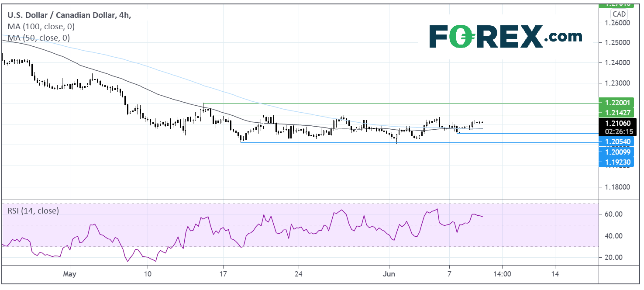Screen dimensions: 644x290
Task: Click the blue 1.19230 price label
Action: coord(616,162)
